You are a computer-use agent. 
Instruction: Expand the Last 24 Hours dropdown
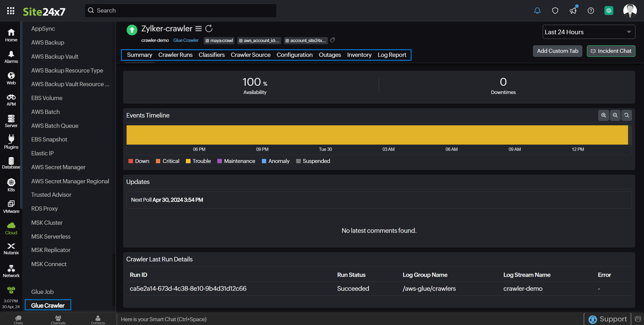pyautogui.click(x=589, y=32)
